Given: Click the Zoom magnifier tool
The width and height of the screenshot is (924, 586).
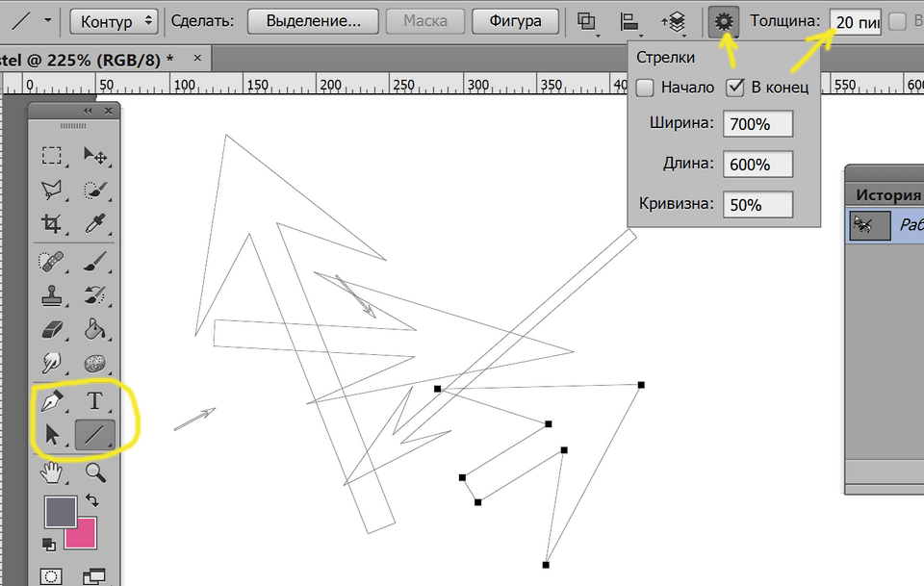Looking at the screenshot, I should 94,471.
